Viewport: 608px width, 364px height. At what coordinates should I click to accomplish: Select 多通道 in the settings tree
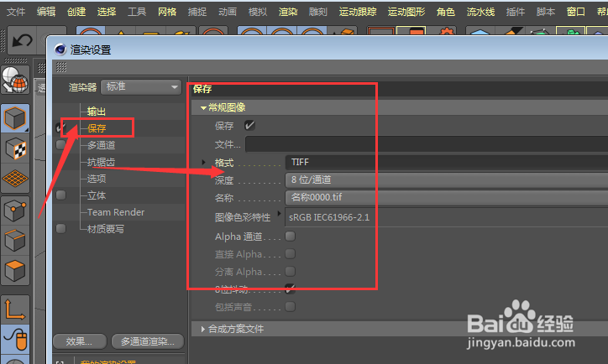[x=101, y=145]
